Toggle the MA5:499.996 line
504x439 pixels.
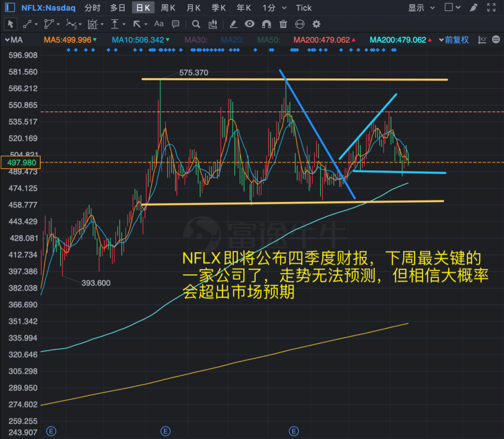click(70, 40)
